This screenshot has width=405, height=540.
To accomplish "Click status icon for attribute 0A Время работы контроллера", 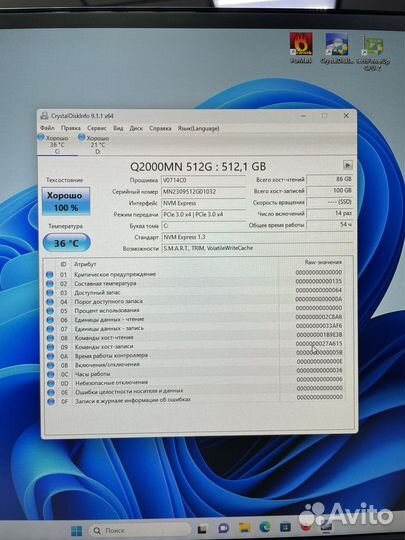I will click(x=51, y=356).
